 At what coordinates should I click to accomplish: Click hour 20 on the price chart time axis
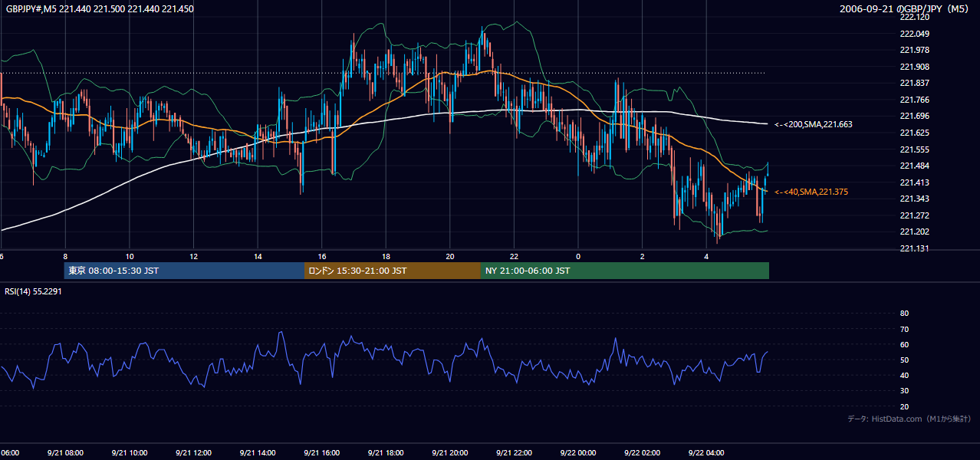[x=450, y=256]
